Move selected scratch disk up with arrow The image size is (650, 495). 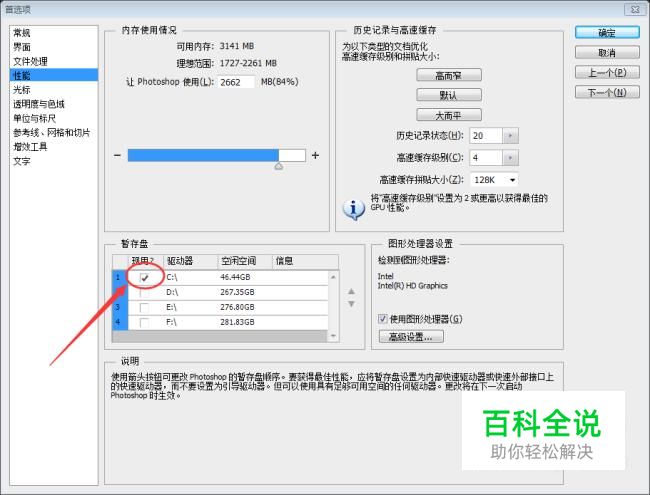pyautogui.click(x=351, y=291)
